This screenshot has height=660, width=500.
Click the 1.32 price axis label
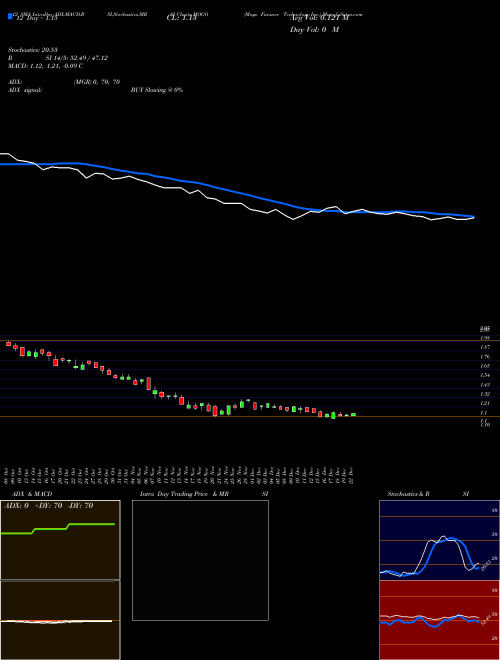click(x=485, y=394)
